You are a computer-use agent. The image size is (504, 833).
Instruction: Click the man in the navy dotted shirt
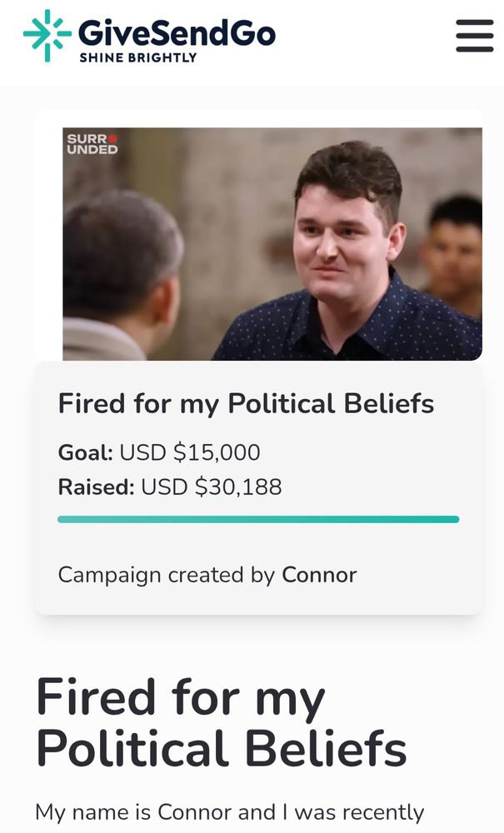click(351, 255)
